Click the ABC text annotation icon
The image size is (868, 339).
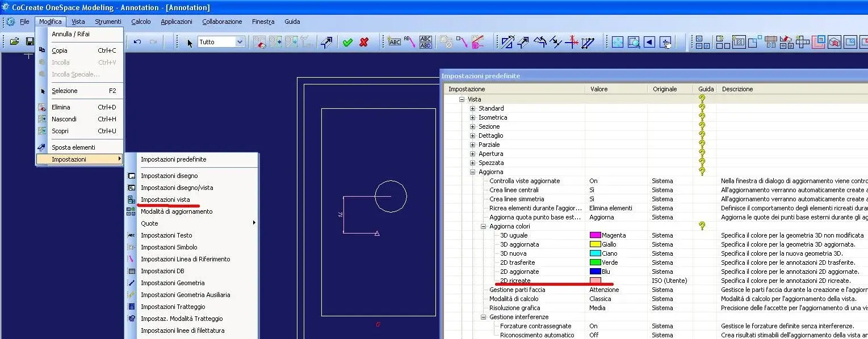pos(394,42)
